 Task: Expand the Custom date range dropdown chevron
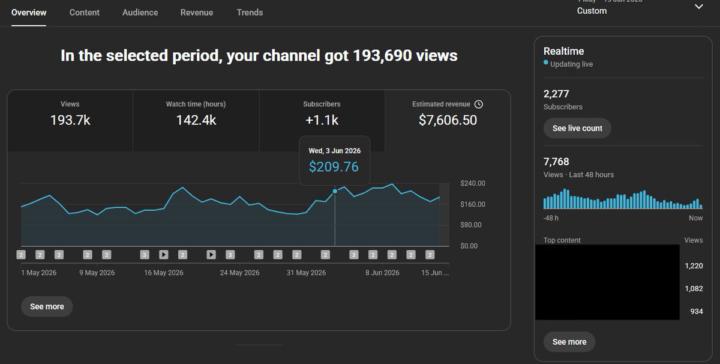tap(698, 7)
